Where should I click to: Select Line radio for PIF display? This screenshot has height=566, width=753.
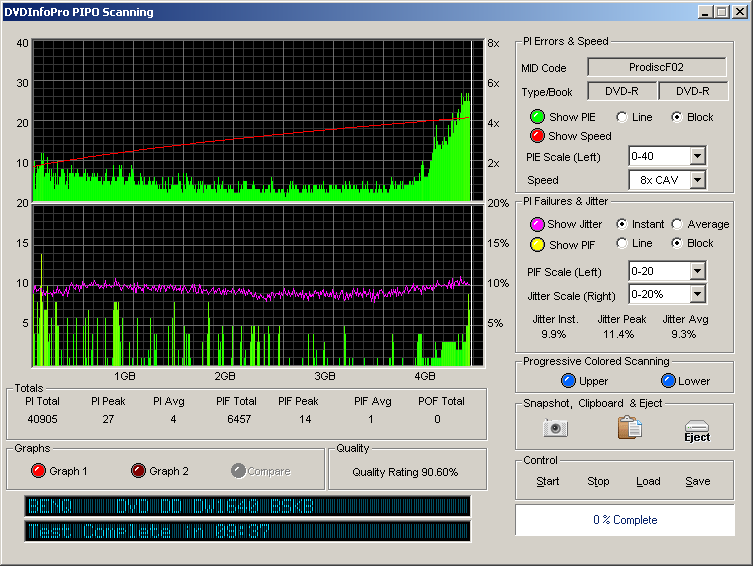[x=622, y=244]
